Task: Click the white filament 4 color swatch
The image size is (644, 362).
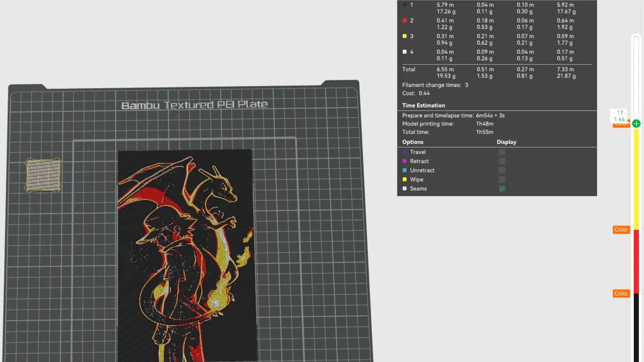Action: (405, 52)
